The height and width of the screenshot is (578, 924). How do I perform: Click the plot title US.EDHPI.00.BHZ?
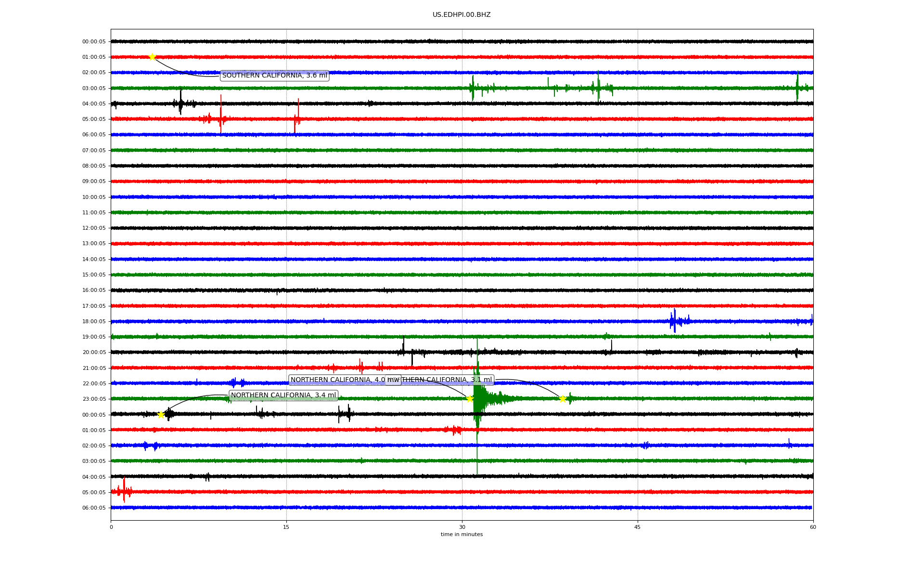coord(462,15)
